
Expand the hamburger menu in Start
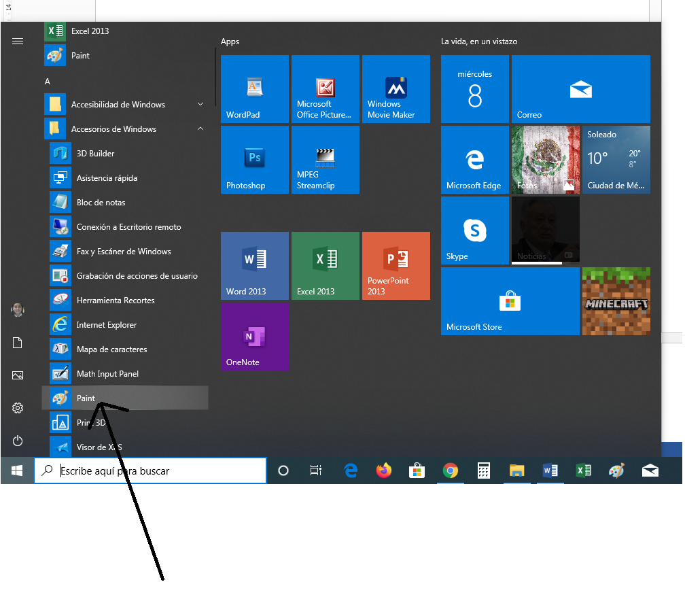18,41
